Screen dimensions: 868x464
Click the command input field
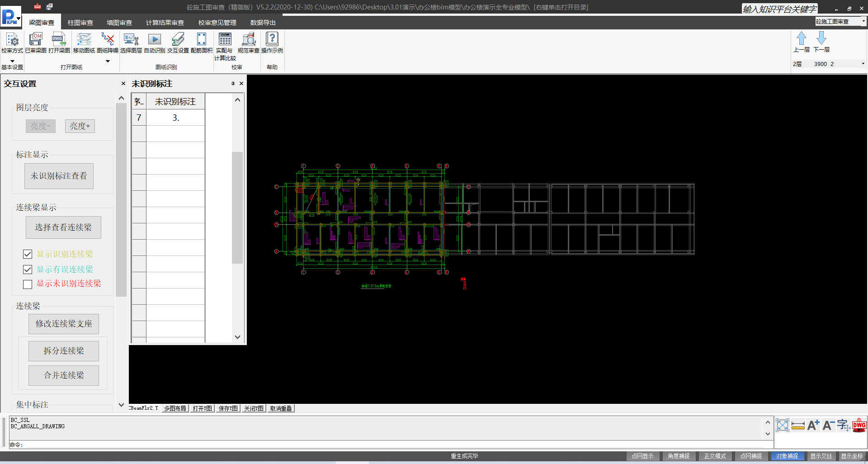389,445
